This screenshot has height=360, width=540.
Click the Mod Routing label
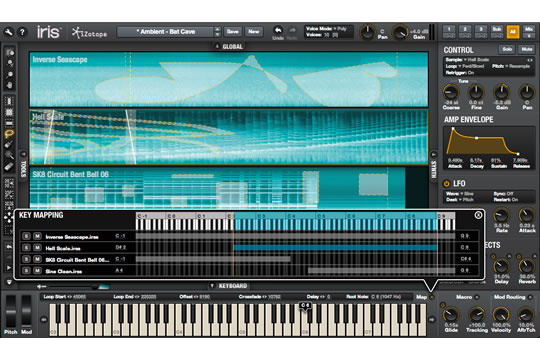509,297
